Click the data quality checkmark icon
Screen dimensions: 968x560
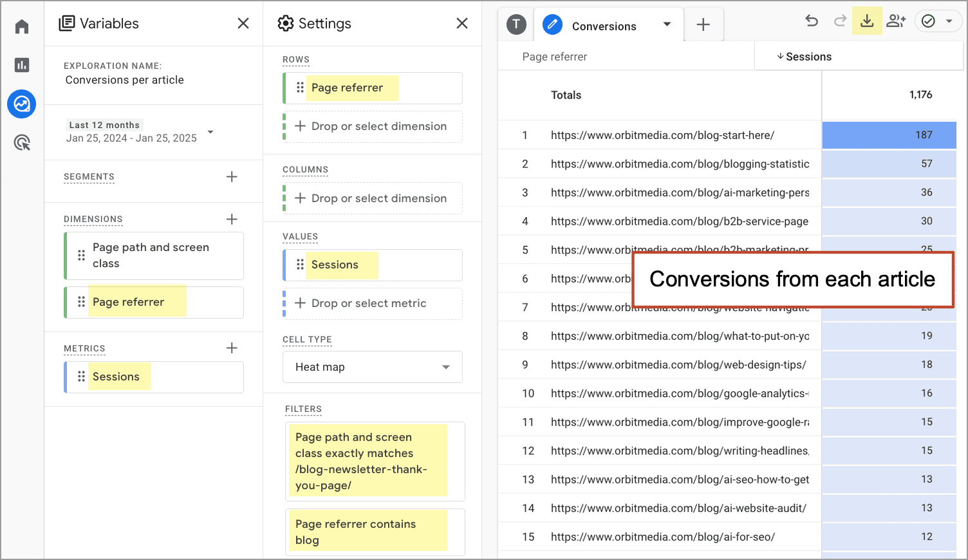click(x=928, y=21)
